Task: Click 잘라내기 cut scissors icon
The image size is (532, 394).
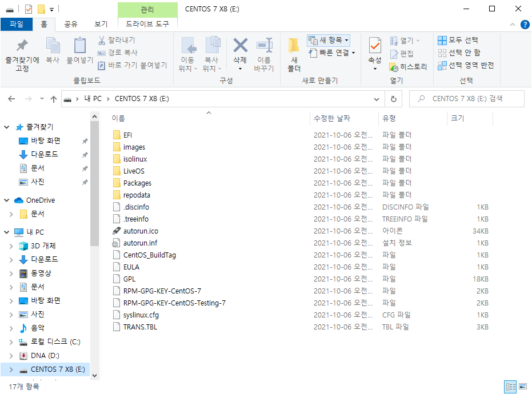Action: [x=117, y=41]
